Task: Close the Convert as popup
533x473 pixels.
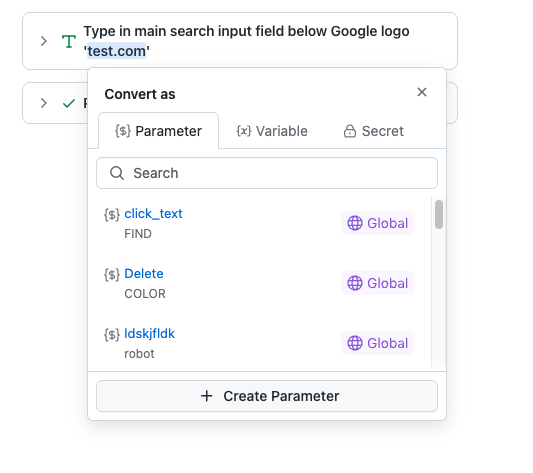Action: point(422,92)
